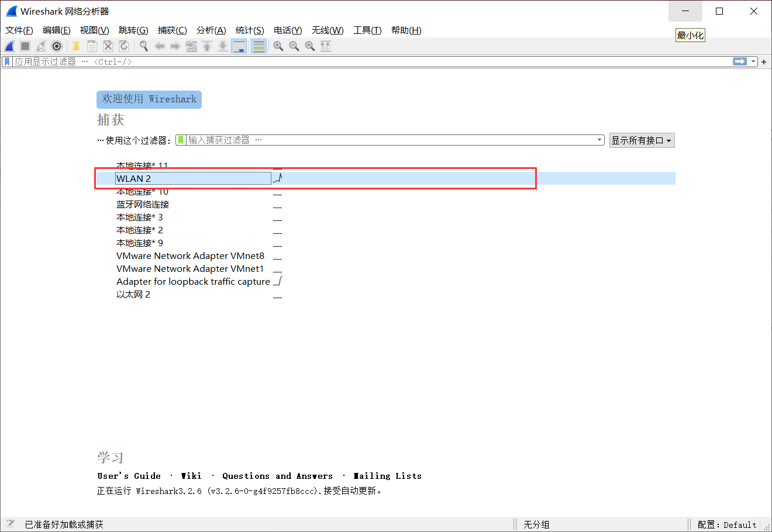Close the capture file using the X icon
This screenshot has height=532, width=772.
click(108, 46)
